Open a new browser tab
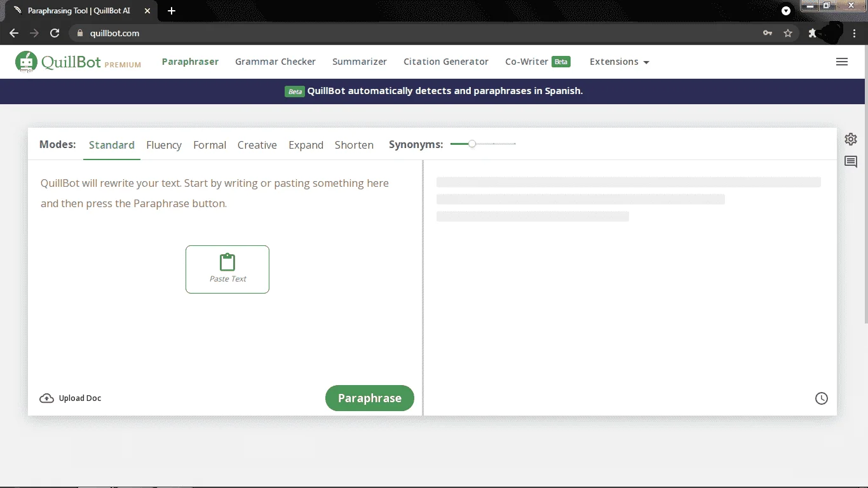 point(172,11)
